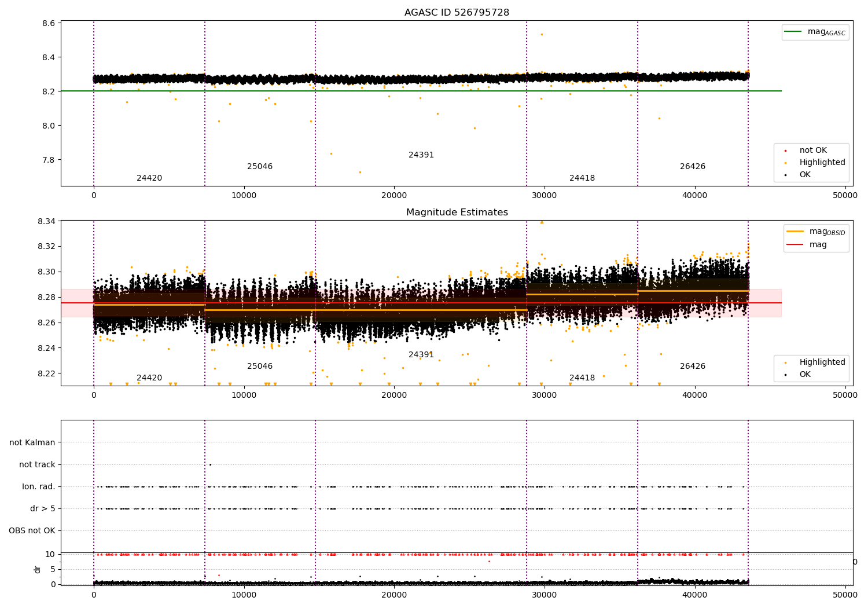The image size is (868, 608).
Task: Click the 'Ion. rad.' axis label
Action: (39, 487)
